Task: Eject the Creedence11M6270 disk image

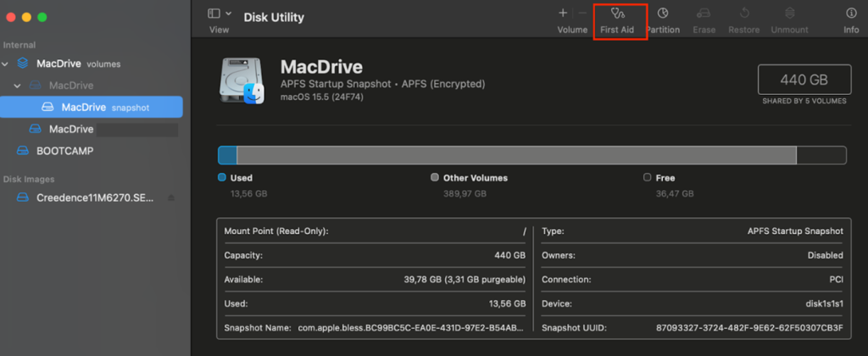Action: coord(171,197)
